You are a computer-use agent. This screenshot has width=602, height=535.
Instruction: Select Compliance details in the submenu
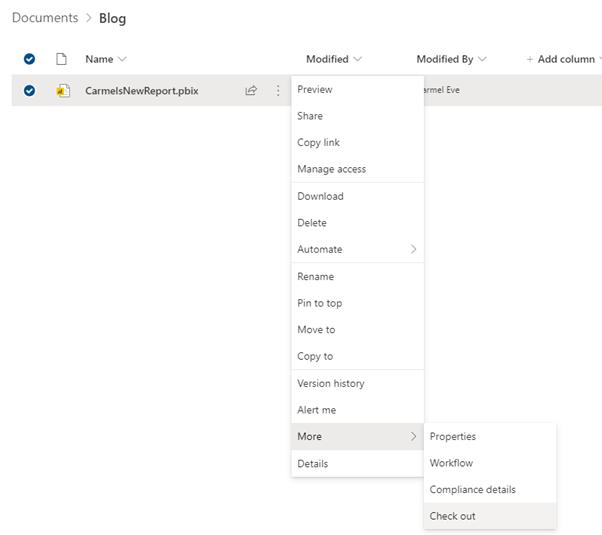point(472,489)
